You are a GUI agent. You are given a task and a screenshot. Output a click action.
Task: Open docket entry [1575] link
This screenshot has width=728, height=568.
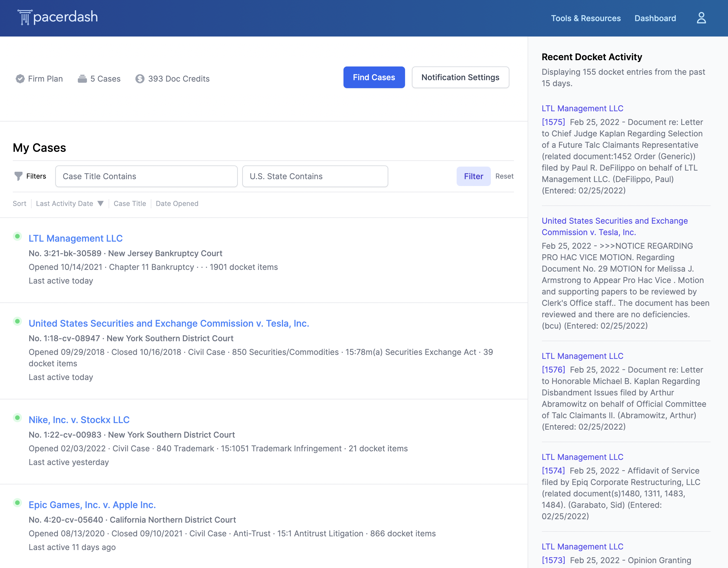point(553,122)
